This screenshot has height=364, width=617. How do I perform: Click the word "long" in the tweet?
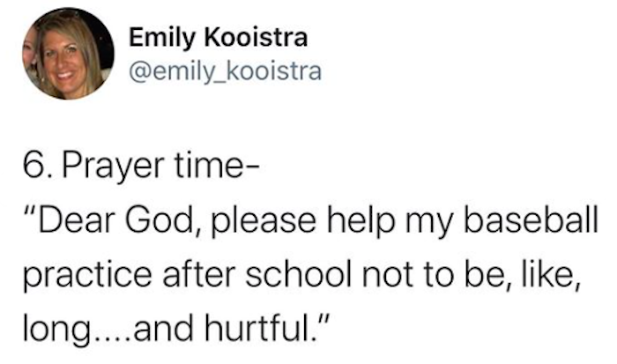56,330
